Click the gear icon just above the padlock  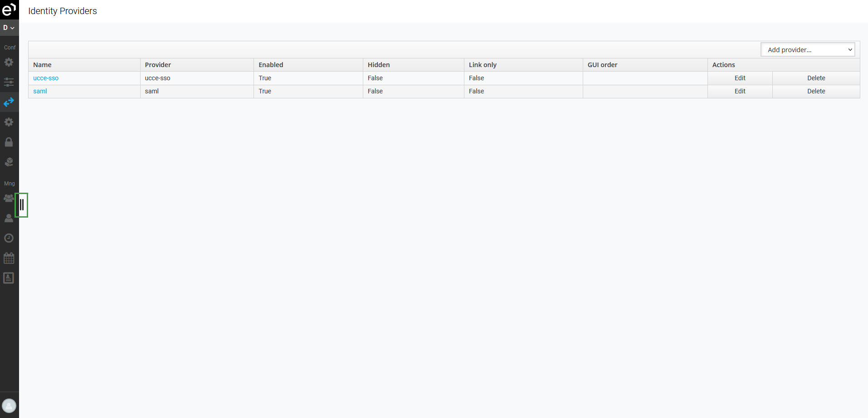(x=9, y=122)
